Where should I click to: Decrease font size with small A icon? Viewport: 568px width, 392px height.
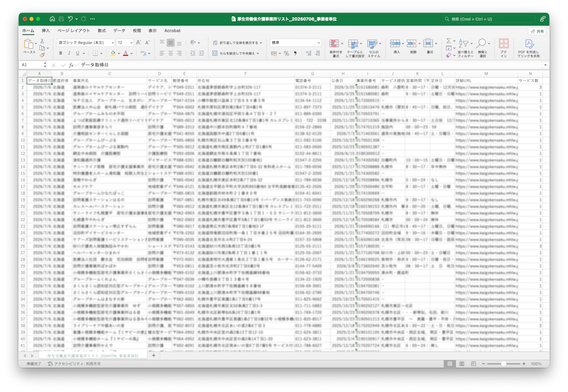click(x=147, y=42)
